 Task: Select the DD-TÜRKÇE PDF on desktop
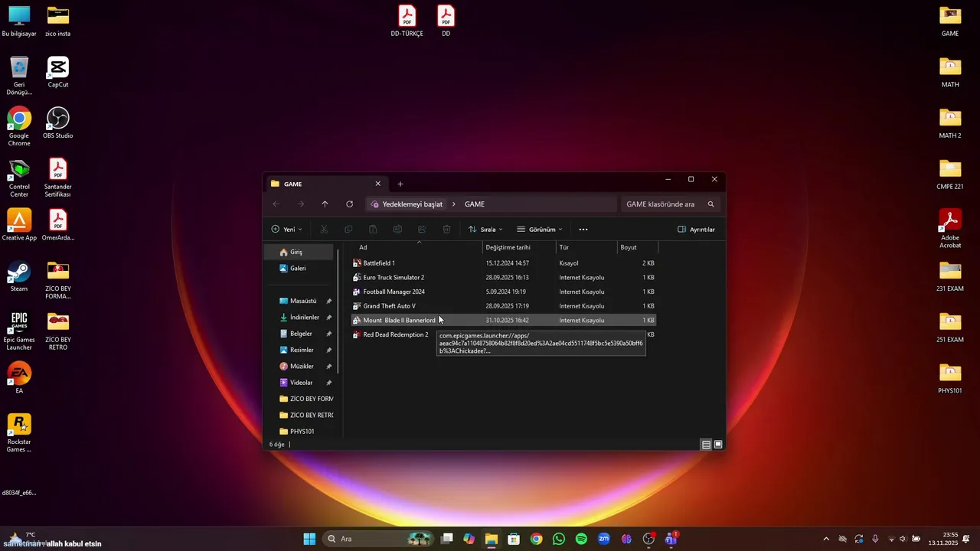(x=407, y=21)
